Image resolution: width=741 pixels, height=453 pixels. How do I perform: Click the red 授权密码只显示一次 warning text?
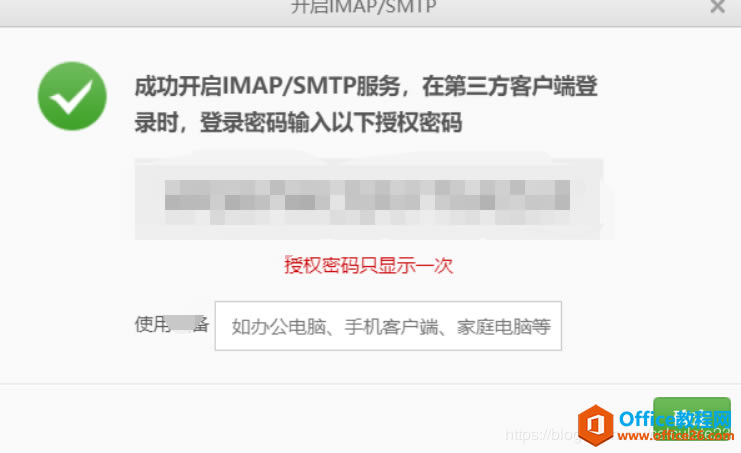click(368, 265)
